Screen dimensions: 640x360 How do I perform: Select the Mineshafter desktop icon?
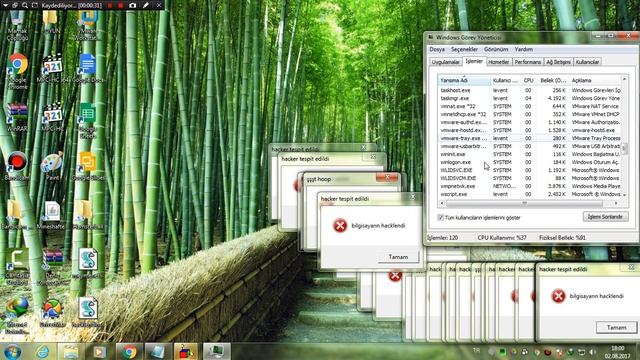[x=52, y=214]
